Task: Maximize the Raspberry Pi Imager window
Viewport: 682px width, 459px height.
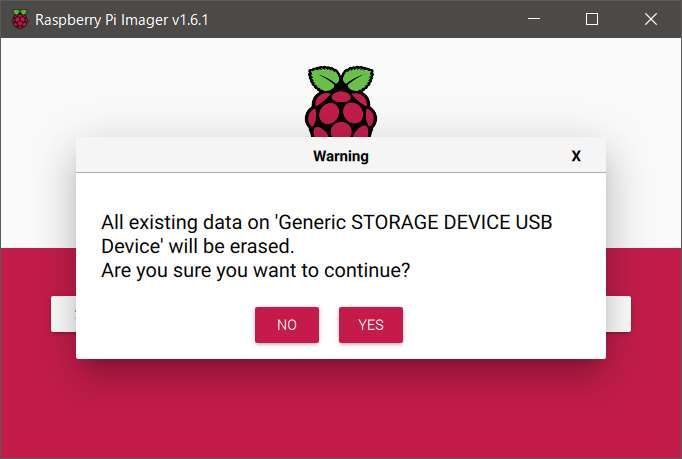Action: (592, 19)
